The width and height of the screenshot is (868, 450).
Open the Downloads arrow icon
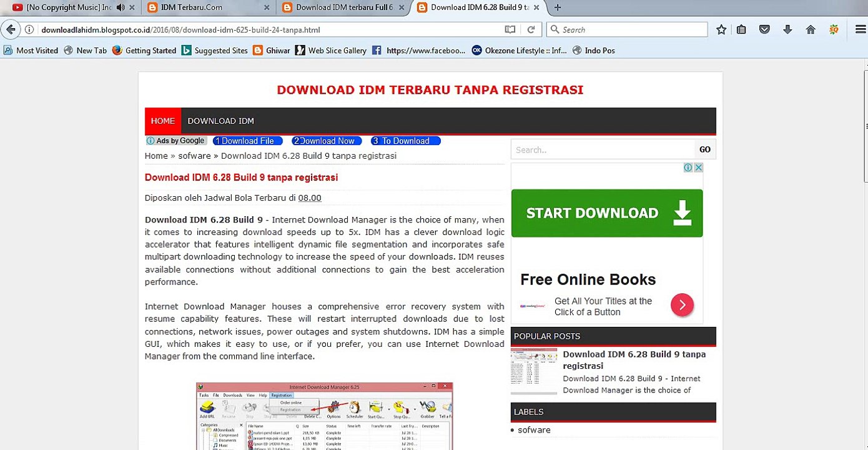787,29
